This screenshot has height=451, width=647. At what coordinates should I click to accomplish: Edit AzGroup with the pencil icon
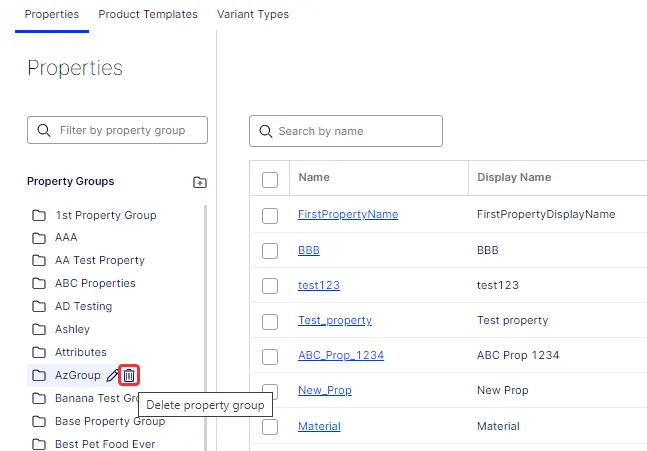click(x=112, y=375)
